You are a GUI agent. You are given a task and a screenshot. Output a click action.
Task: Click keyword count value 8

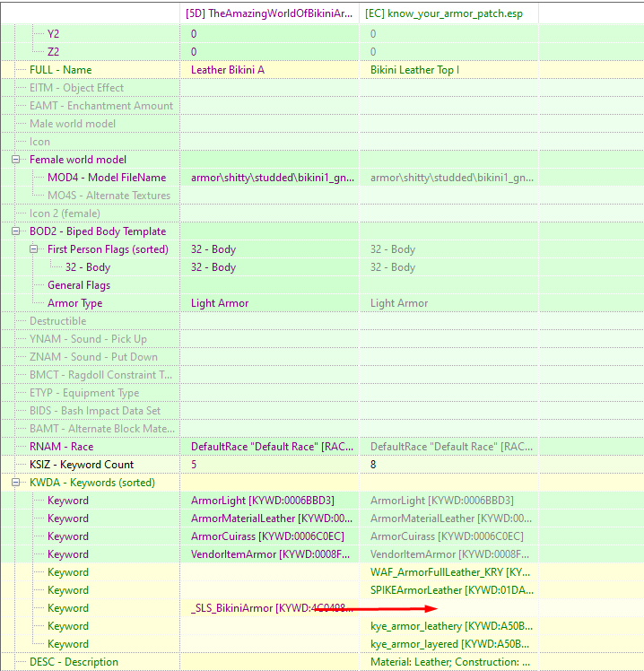click(448, 466)
